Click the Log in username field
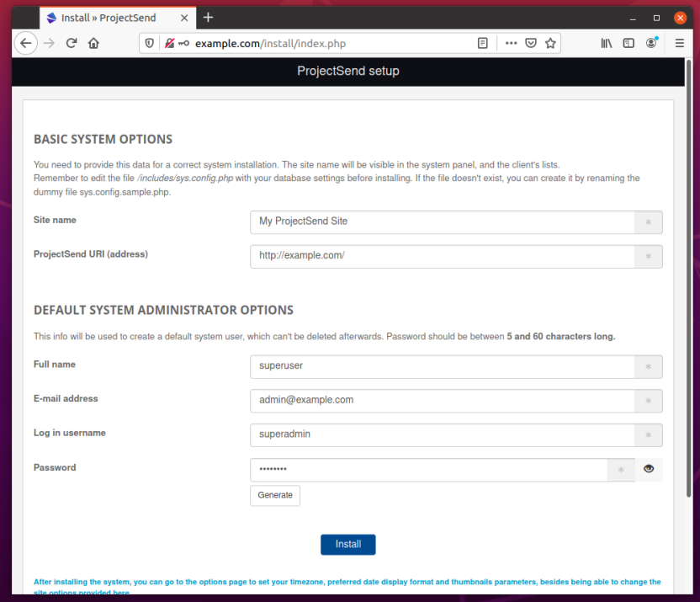Viewport: 700px width, 602px height. pos(442,434)
